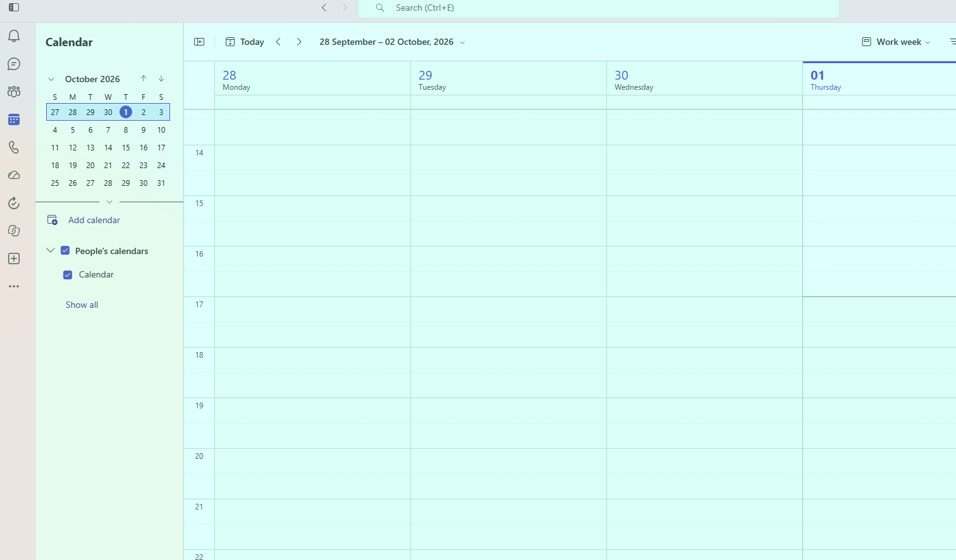Select October 15 in the mini calendar
Image resolution: width=956 pixels, height=560 pixels.
click(126, 147)
